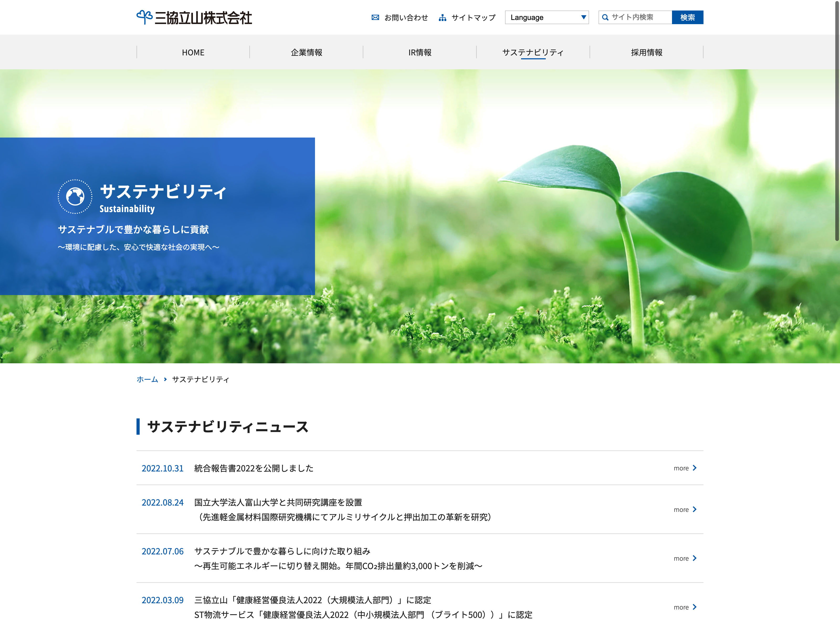
Task: Click the more chevron for 2022.07.06 news
Action: point(695,558)
